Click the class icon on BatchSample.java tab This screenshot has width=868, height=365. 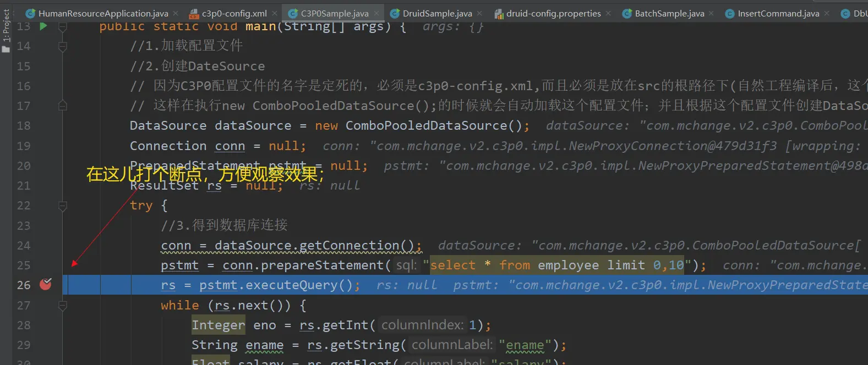[627, 14]
